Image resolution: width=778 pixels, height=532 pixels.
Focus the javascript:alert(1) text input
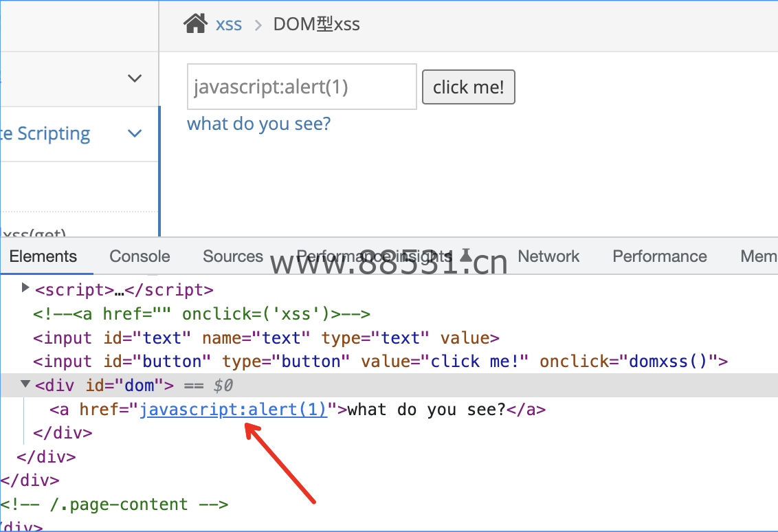pyautogui.click(x=302, y=87)
